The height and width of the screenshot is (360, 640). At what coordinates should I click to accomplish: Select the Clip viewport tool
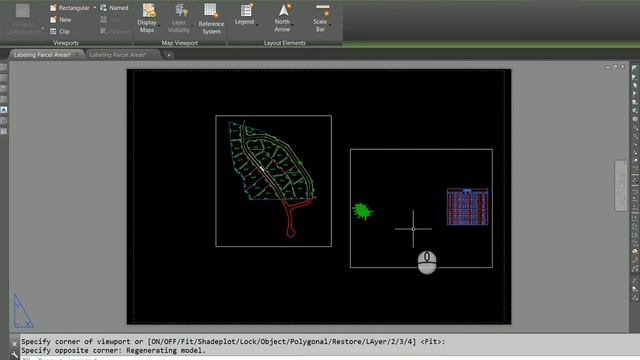click(60, 31)
